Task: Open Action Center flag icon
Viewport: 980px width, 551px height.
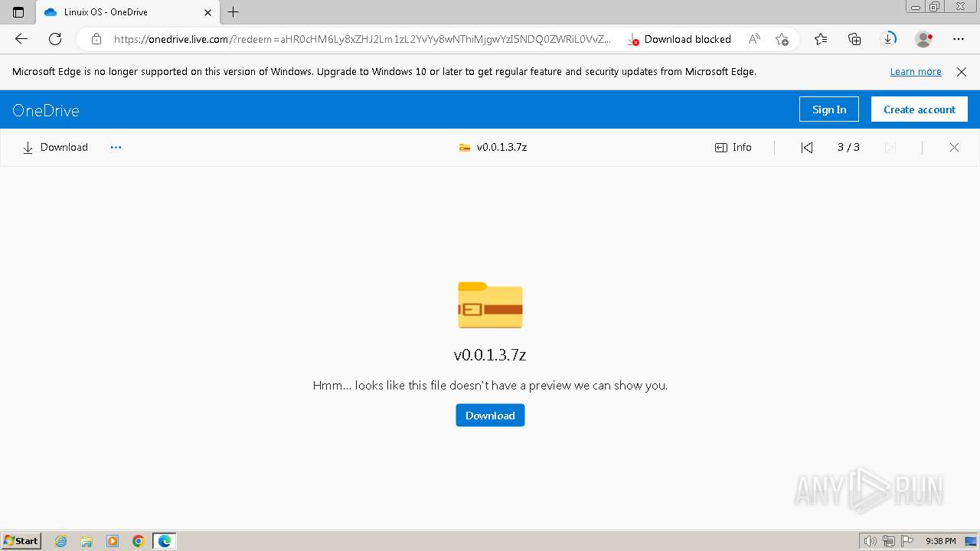Action: click(x=907, y=541)
